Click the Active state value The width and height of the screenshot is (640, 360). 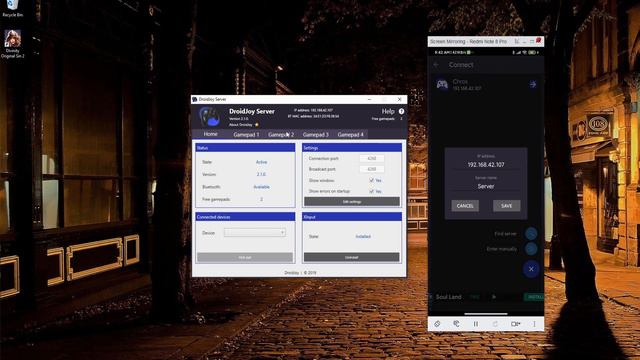tap(261, 162)
